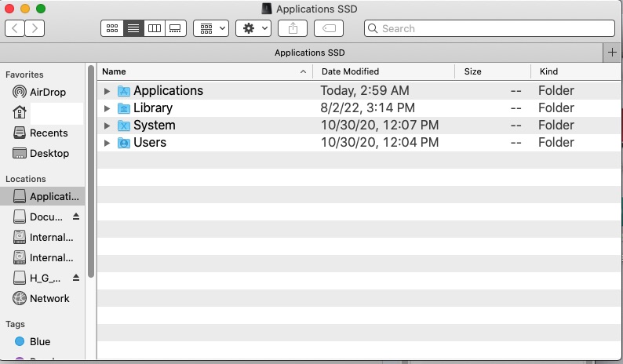Eject the H_G_... drive
The height and width of the screenshot is (364, 623).
(76, 278)
